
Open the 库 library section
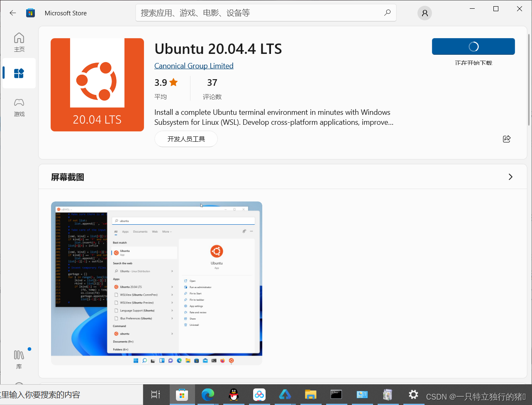point(19,359)
